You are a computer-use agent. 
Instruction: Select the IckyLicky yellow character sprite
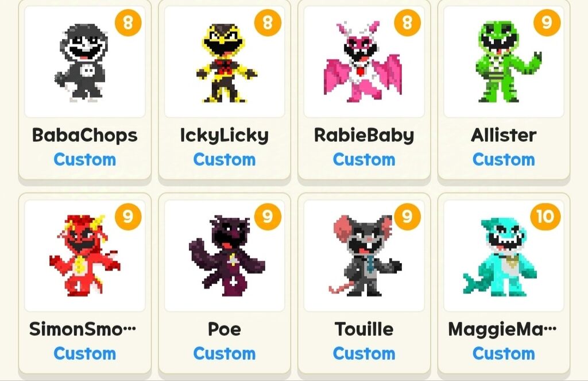click(225, 61)
